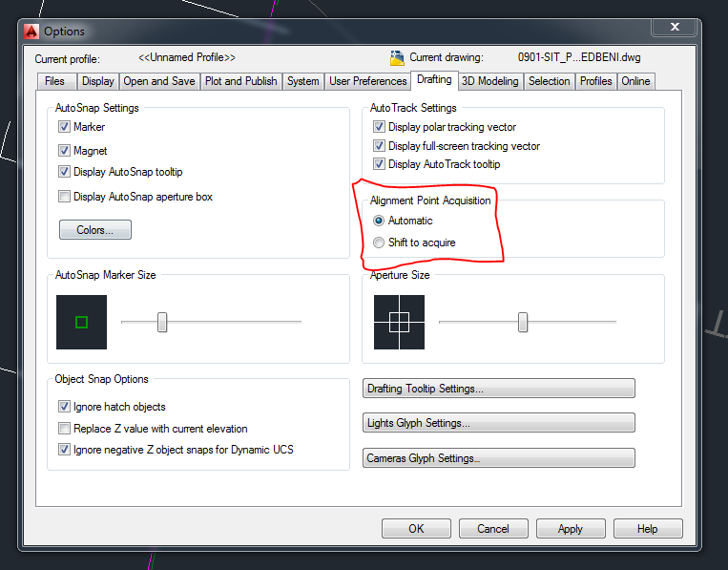The image size is (728, 570).
Task: Click the Aperture Size slider handle
Action: (x=523, y=322)
